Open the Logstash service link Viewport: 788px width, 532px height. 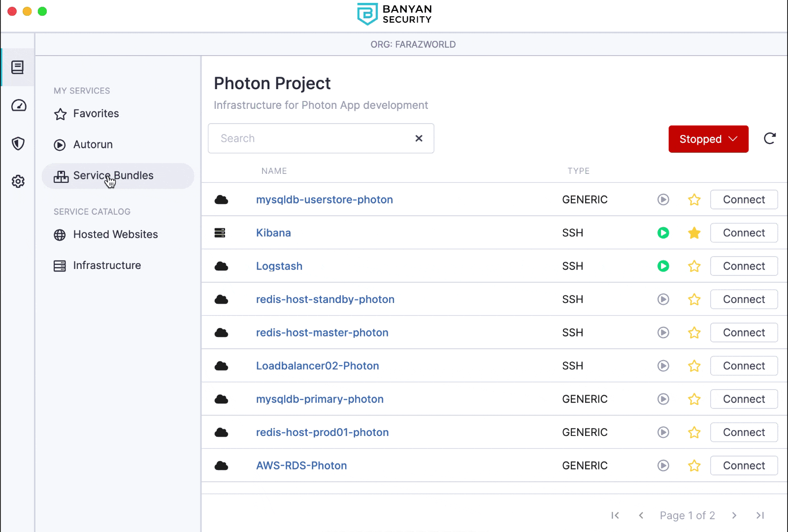[x=279, y=266]
